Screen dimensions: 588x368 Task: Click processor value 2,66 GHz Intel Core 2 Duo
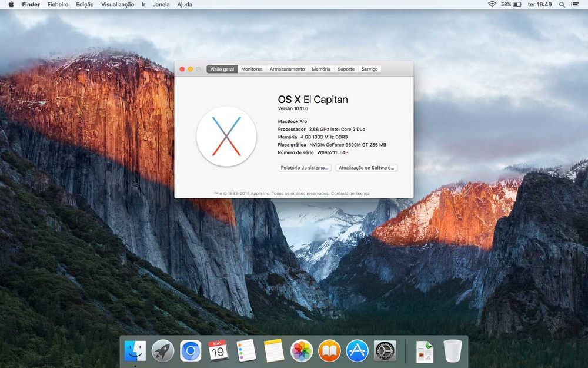337,129
